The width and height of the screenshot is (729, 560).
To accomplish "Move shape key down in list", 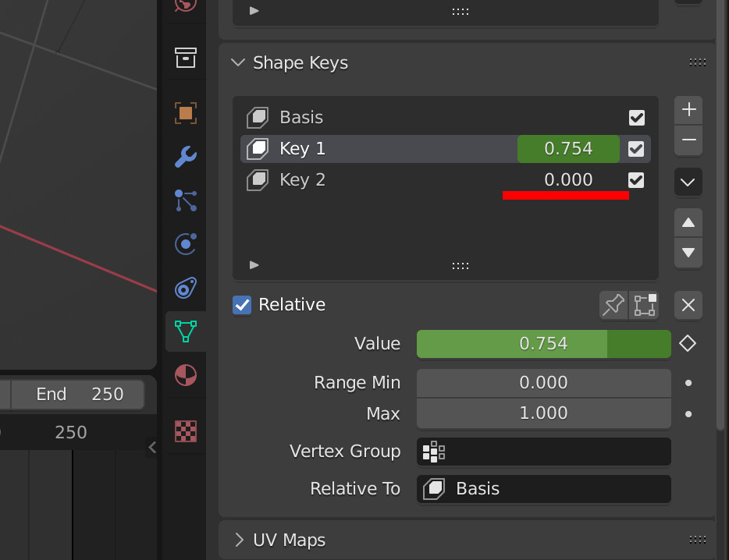I will (688, 253).
